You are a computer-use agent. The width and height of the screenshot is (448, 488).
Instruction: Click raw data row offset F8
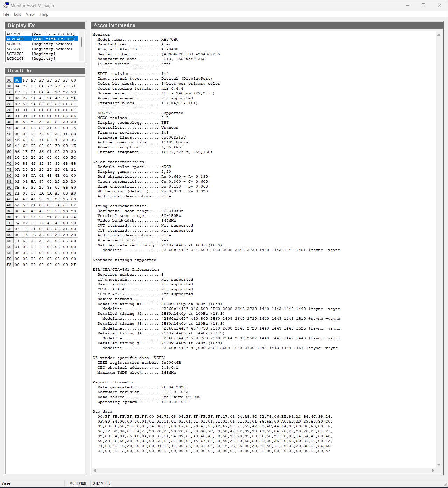(x=9, y=264)
